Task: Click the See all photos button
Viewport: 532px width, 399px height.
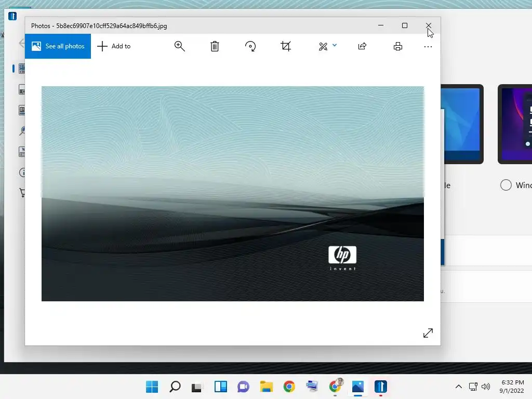Action: coord(58,46)
